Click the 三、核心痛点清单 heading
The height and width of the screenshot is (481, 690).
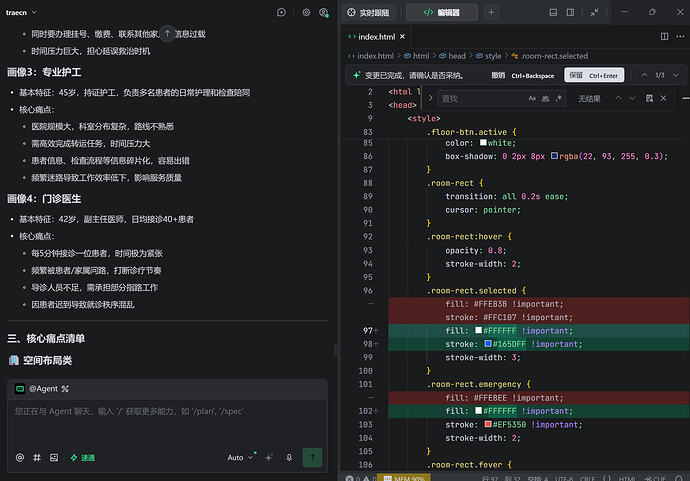coord(46,338)
